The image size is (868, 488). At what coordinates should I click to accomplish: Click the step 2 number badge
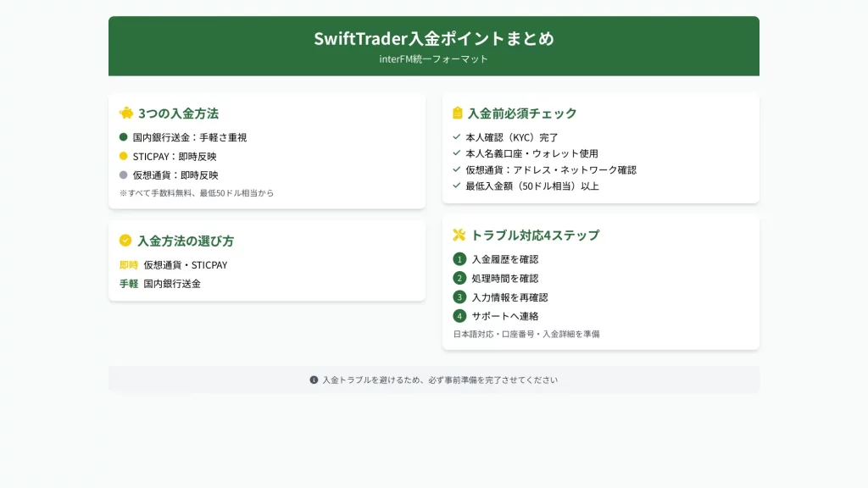tap(459, 278)
